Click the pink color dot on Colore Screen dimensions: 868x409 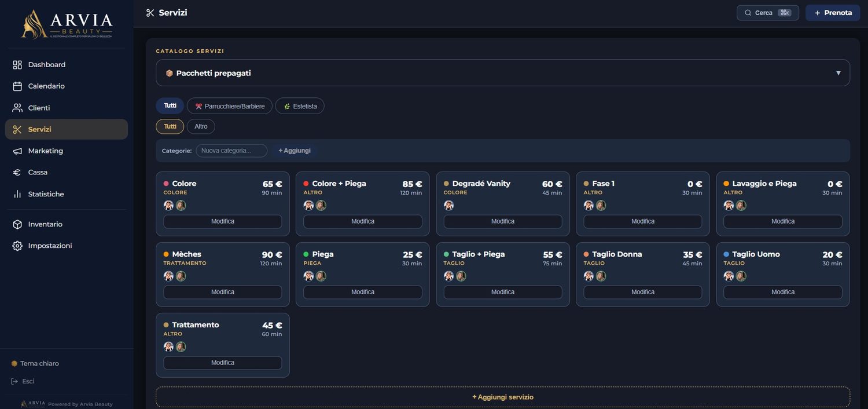click(166, 184)
